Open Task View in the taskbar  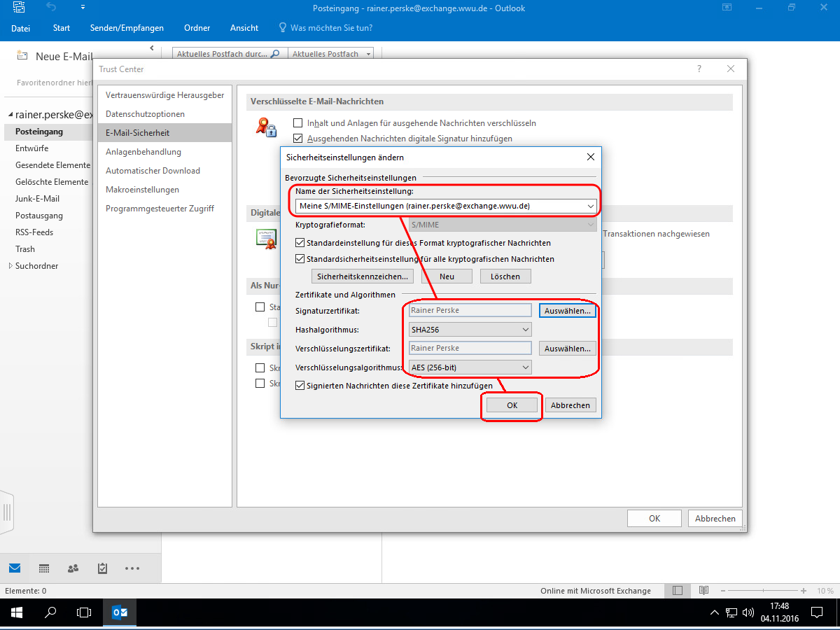tap(84, 612)
